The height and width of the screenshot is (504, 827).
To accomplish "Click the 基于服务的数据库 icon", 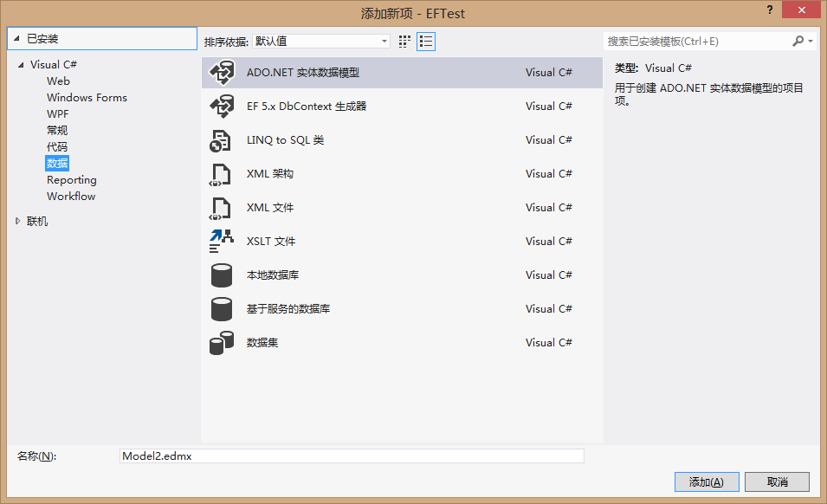I will (x=222, y=309).
